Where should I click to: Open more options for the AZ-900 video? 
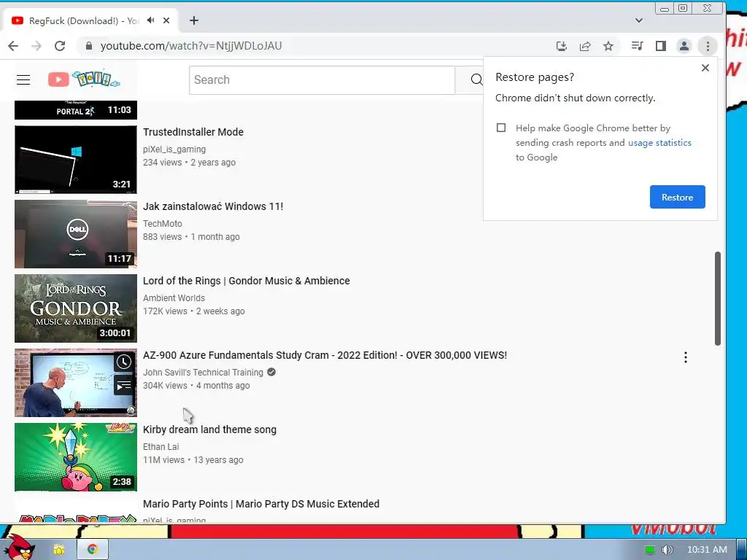point(686,357)
